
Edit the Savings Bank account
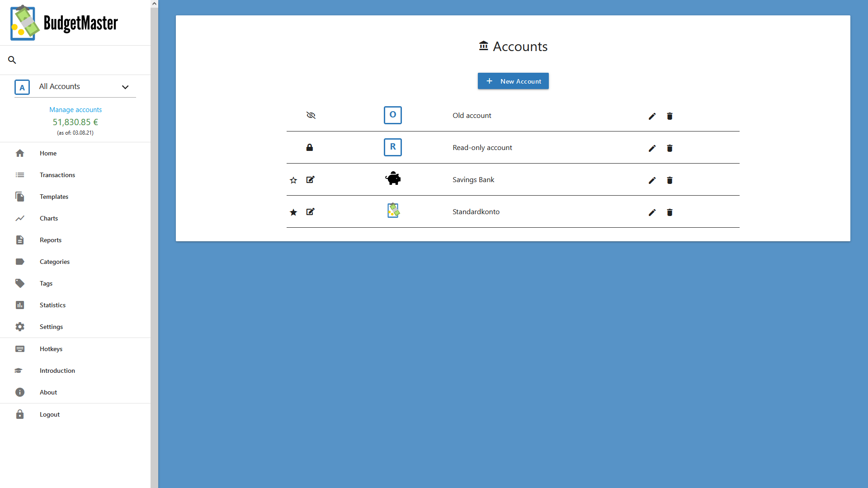652,180
